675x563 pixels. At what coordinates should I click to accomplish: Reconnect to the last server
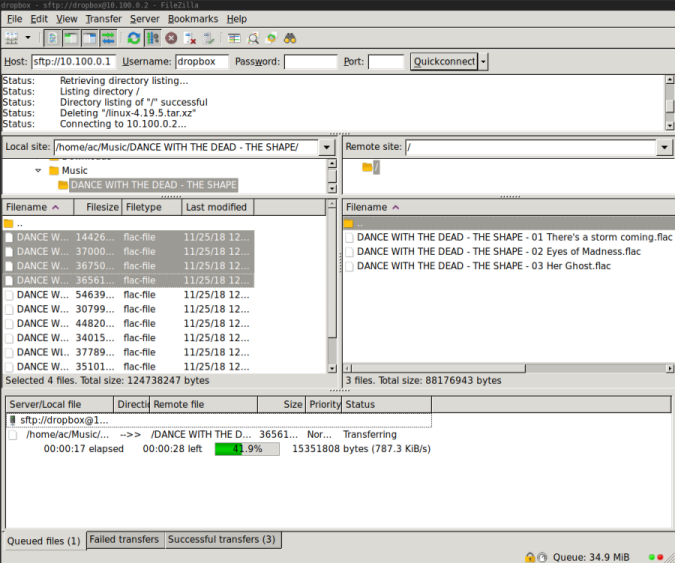tap(209, 38)
